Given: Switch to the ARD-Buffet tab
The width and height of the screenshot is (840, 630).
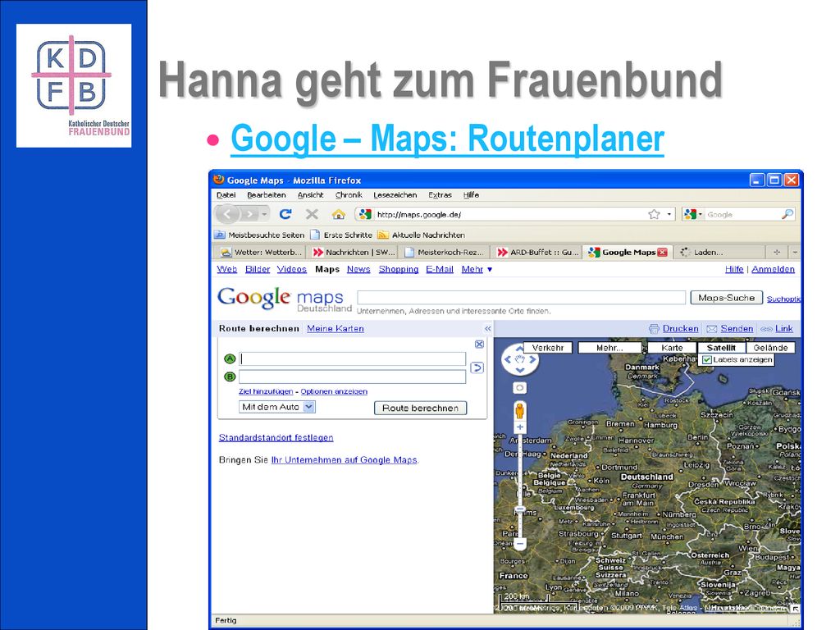Looking at the screenshot, I should coord(537,253).
